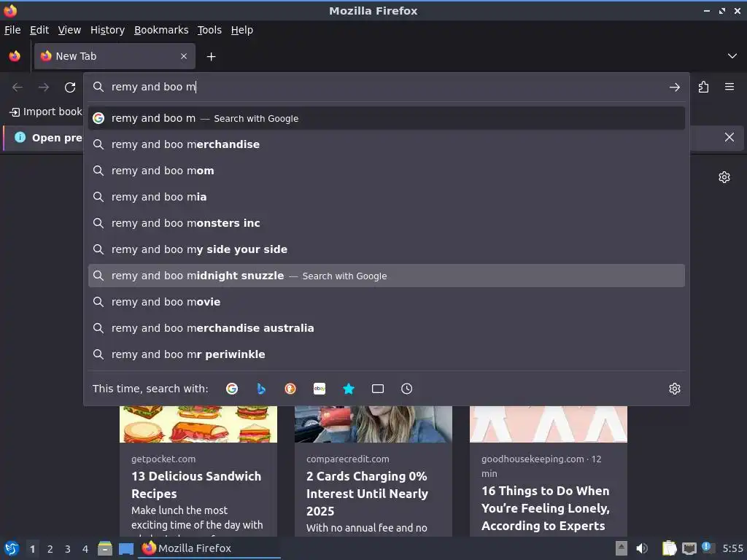This screenshot has height=560, width=747.
Task: Search bookmarks using the star icon
Action: (x=349, y=389)
